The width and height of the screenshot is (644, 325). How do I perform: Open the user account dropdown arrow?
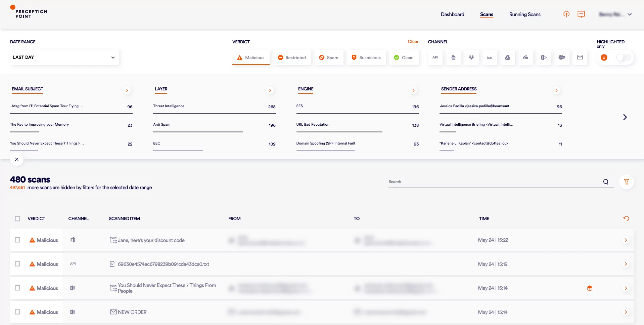coord(630,14)
